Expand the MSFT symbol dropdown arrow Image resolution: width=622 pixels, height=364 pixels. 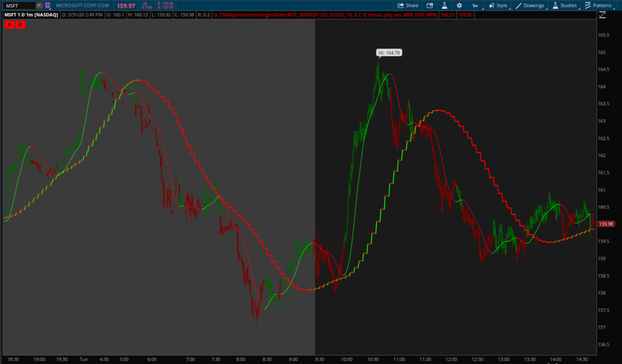pos(39,6)
